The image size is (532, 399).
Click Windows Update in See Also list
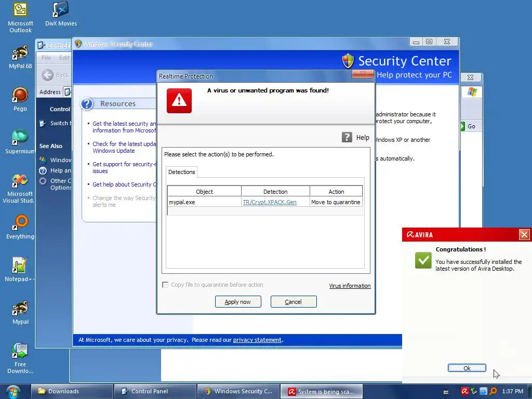pos(60,160)
